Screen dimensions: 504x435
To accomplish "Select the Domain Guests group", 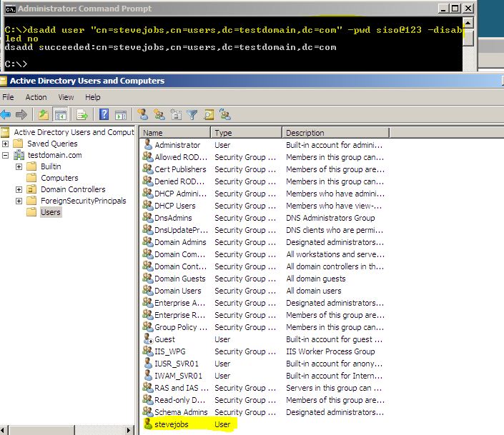I will tap(179, 279).
